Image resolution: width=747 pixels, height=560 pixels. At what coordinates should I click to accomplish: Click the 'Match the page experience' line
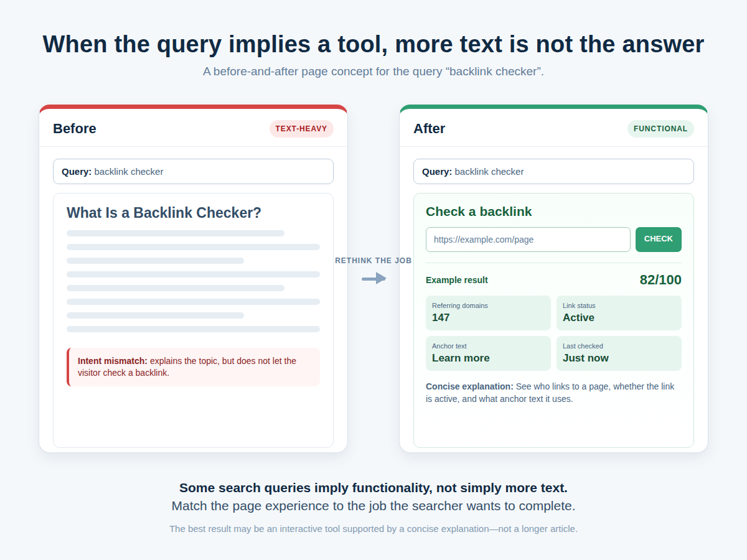click(x=374, y=506)
